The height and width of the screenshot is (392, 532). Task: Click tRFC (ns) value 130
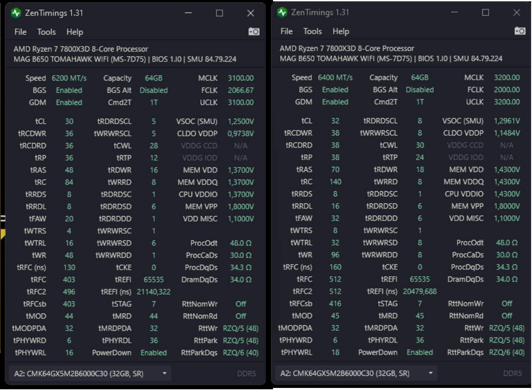point(69,267)
